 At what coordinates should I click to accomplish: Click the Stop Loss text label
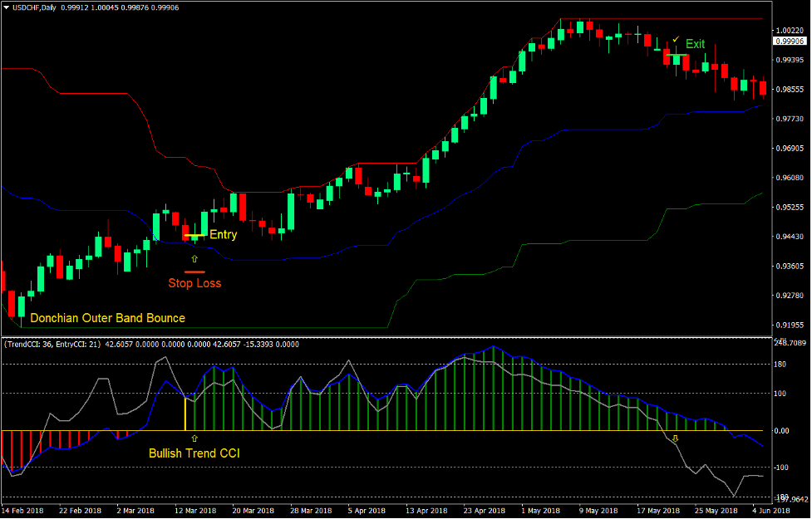[x=194, y=283]
